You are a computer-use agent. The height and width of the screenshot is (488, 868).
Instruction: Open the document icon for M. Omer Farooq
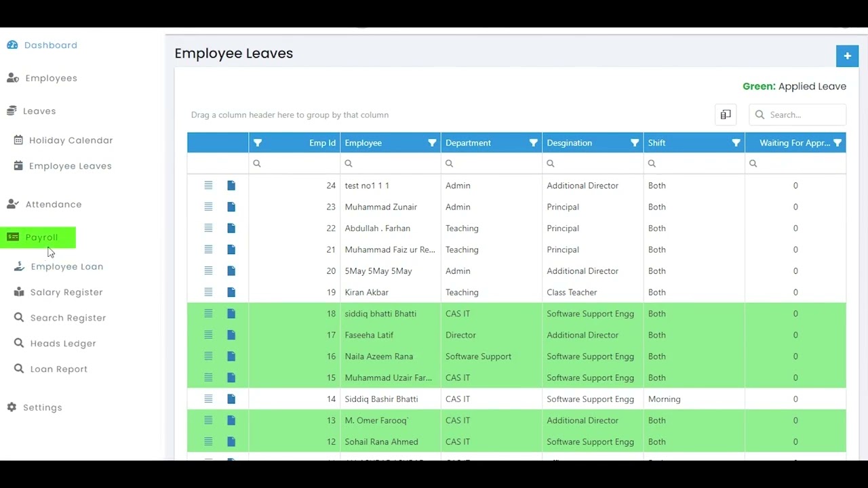pyautogui.click(x=231, y=420)
